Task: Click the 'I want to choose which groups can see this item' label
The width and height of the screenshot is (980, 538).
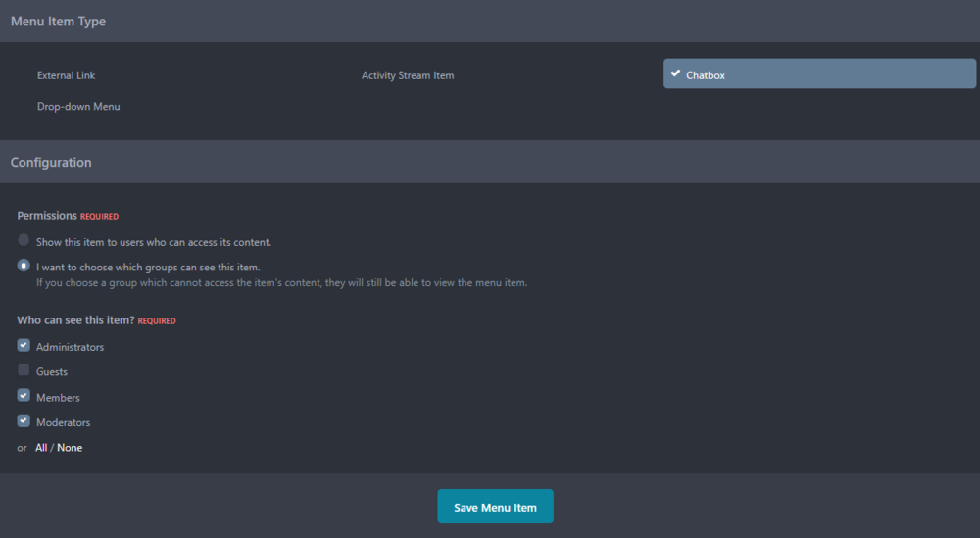Action: 148,267
